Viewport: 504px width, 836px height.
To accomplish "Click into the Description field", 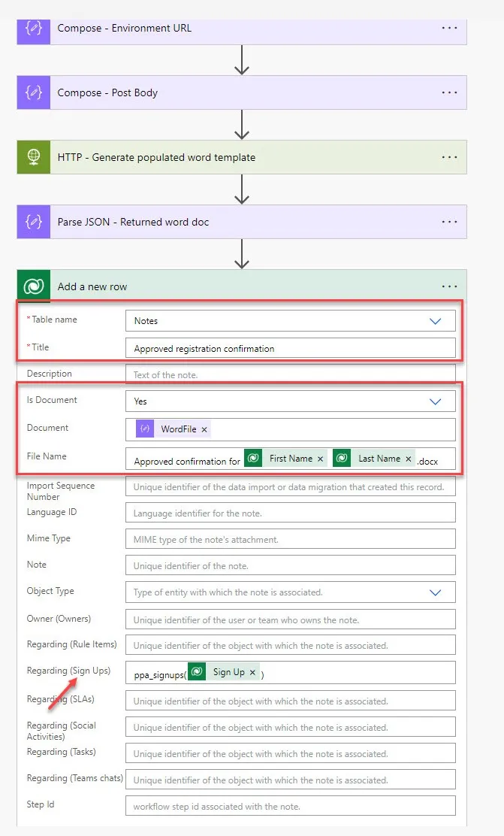I will [x=291, y=374].
